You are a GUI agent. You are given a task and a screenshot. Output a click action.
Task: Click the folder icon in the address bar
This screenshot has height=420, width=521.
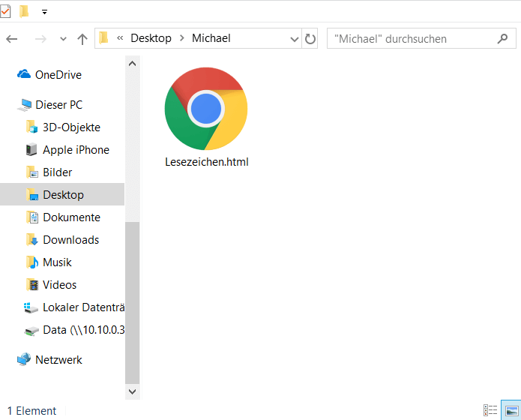pos(103,38)
